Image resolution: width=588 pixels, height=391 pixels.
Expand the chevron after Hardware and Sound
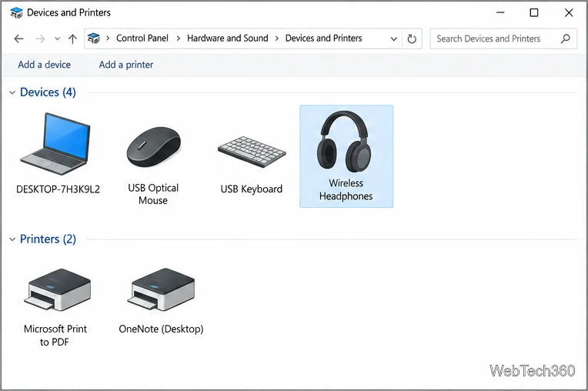(x=277, y=38)
